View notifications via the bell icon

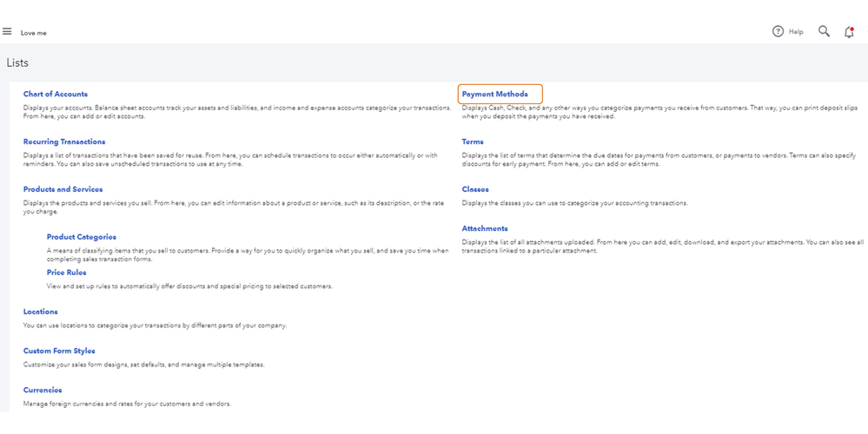(849, 32)
